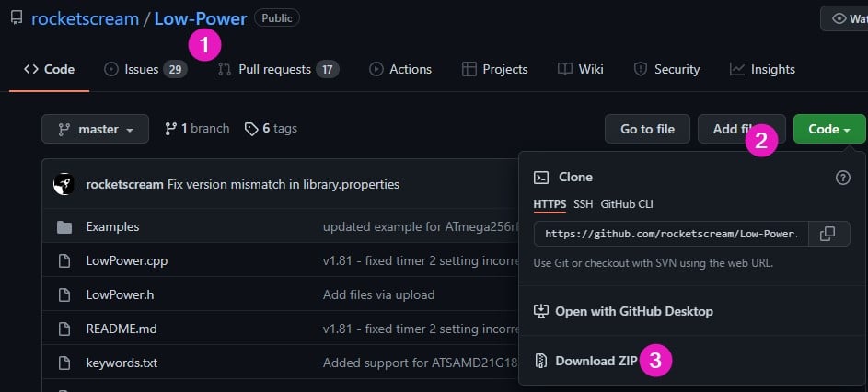Image resolution: width=868 pixels, height=392 pixels.
Task: Open the Add files via upload commit
Action: 378,295
